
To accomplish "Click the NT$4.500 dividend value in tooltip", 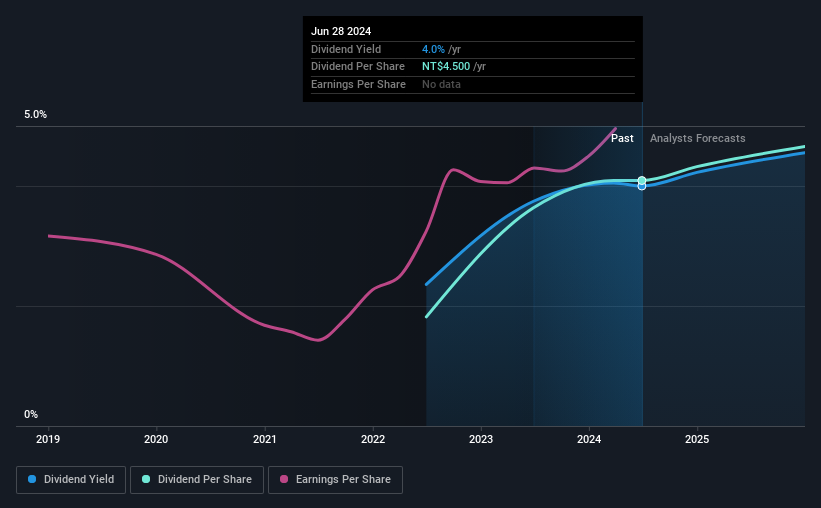I will click(x=446, y=67).
